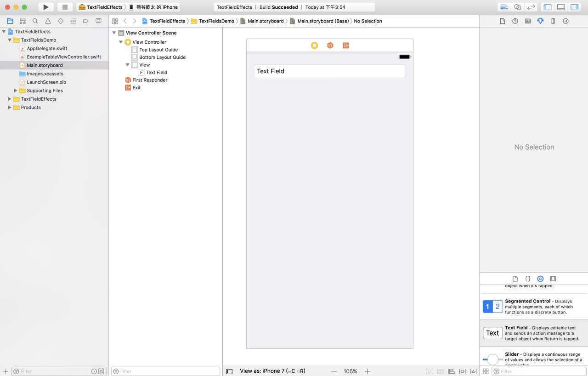This screenshot has height=376, width=588.
Task: Switch to the Breakpoint navigator
Action: coord(85,21)
